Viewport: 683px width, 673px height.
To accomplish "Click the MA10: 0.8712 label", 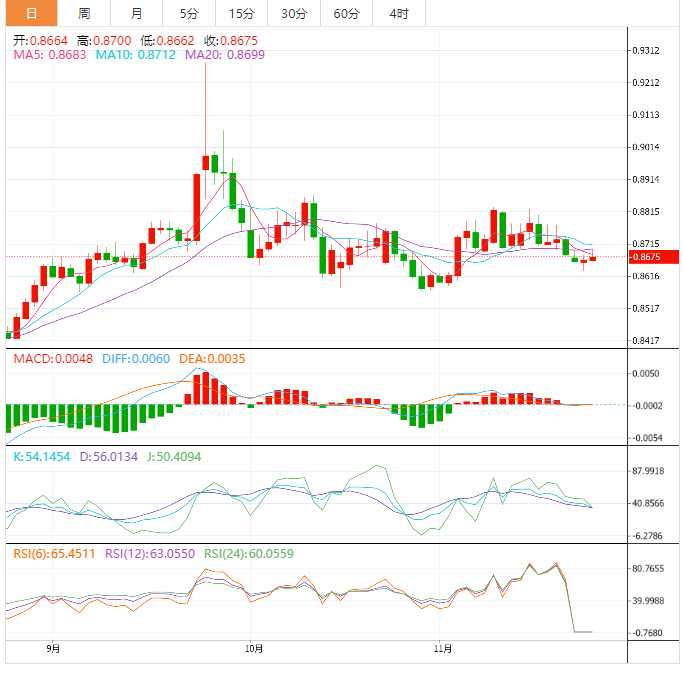I will pyautogui.click(x=135, y=55).
